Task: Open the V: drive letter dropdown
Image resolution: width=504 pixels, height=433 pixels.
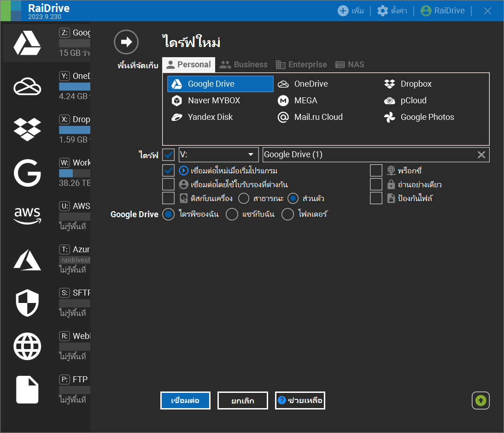Action: (218, 155)
